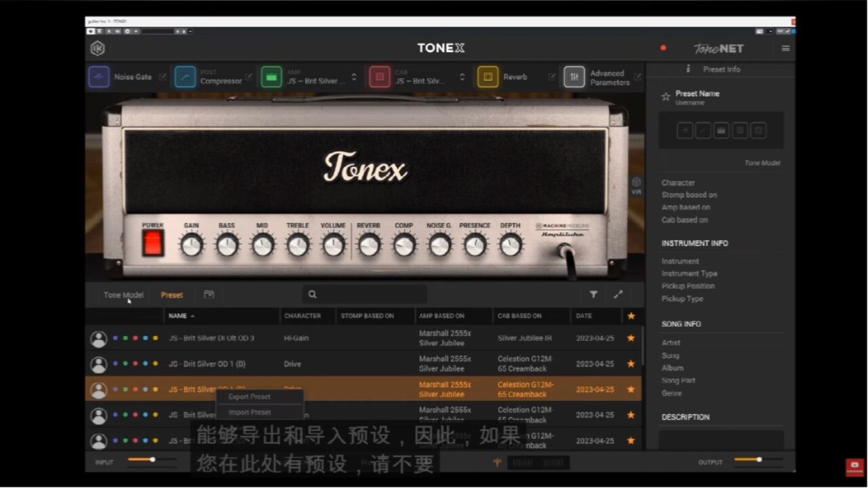Click the favorites star column header

(631, 316)
